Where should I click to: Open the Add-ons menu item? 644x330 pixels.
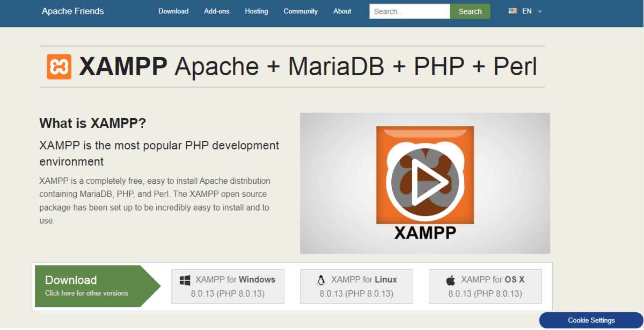[217, 11]
